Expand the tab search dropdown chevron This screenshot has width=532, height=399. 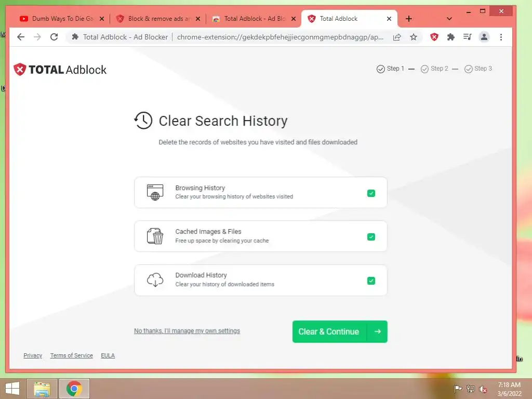449,19
